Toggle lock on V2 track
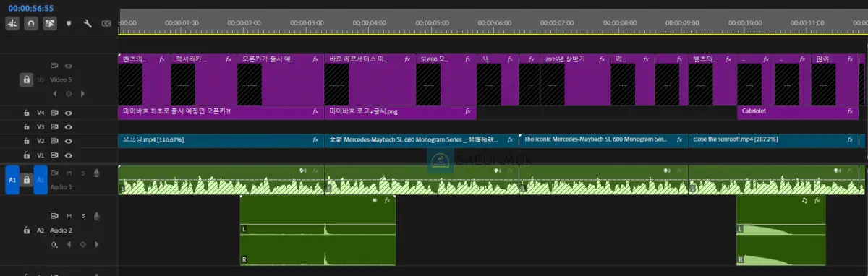 click(26, 141)
